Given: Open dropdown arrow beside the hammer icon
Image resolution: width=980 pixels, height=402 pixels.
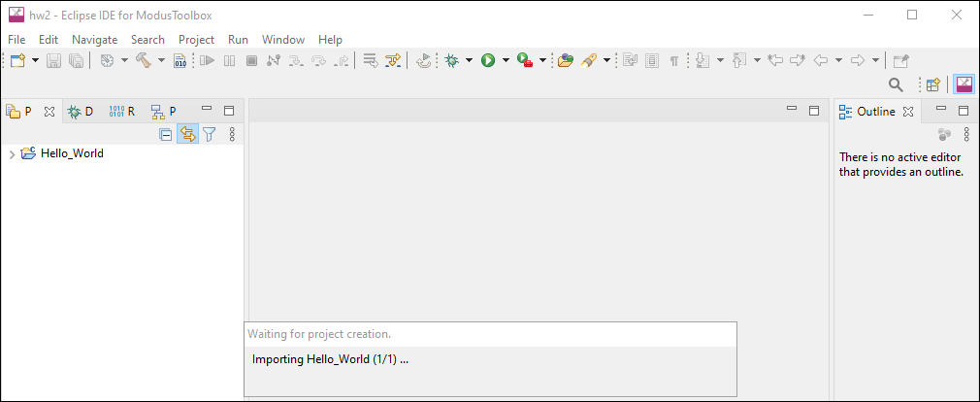Looking at the screenshot, I should pos(161,60).
